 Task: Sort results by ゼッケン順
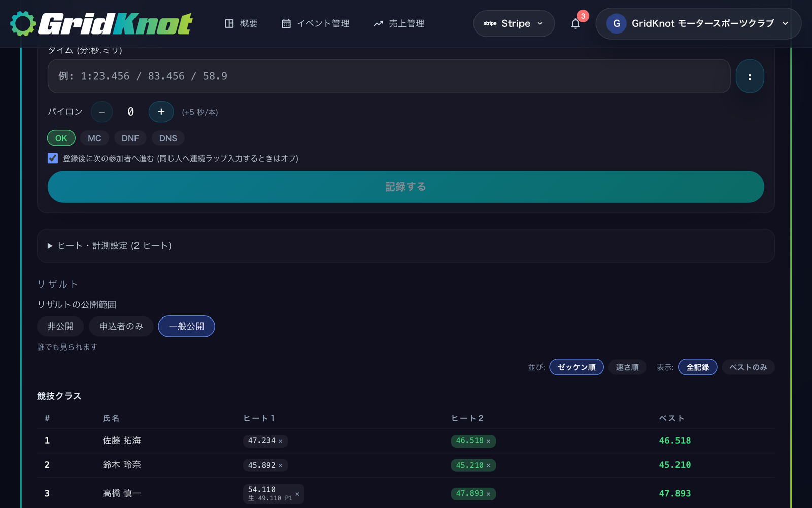(x=577, y=367)
